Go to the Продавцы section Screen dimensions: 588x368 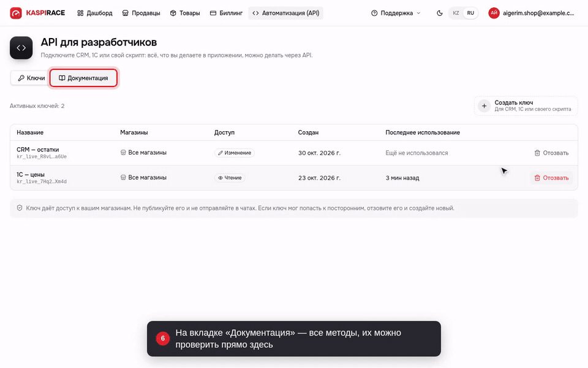point(141,13)
